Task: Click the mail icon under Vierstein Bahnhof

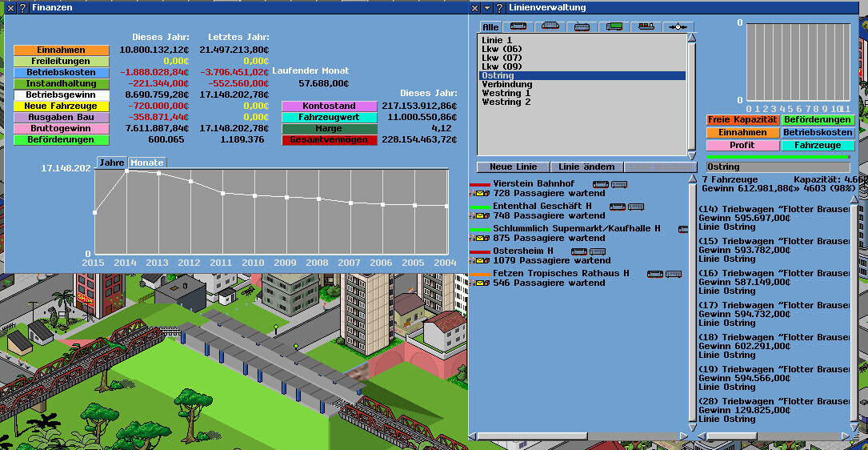Action: (482, 194)
